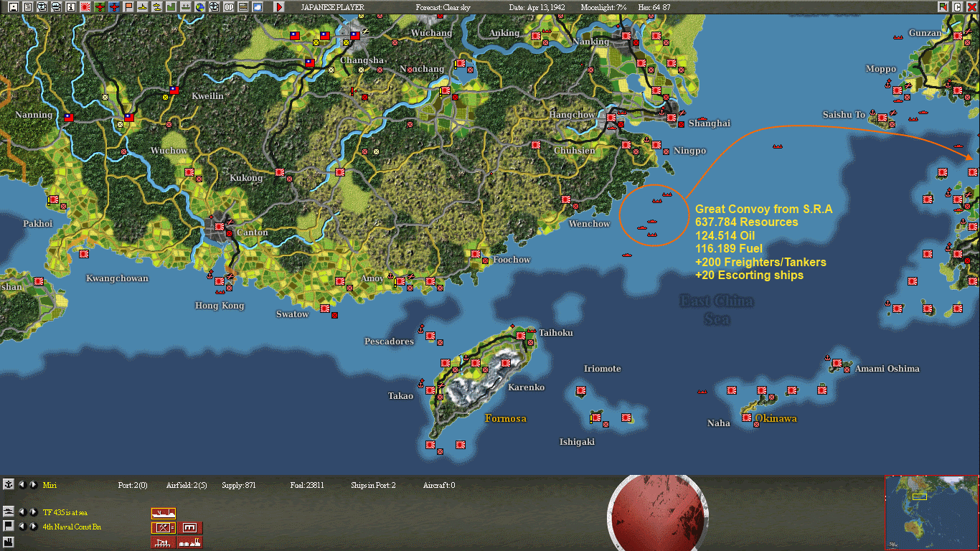
Task: Click the red industry button in bottom-left of group
Action: tap(164, 542)
